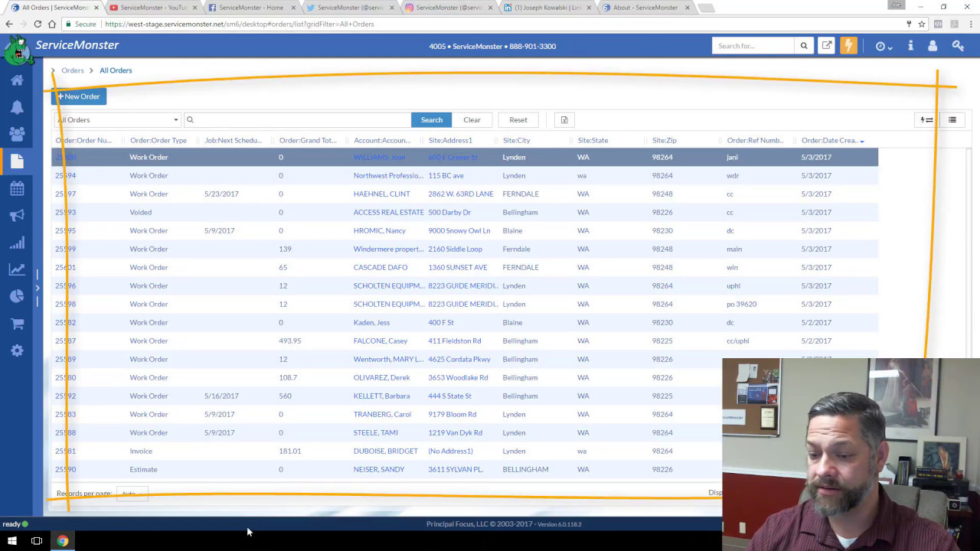Open the shopping cart icon in sidebar
The height and width of the screenshot is (551, 980).
coord(17,324)
